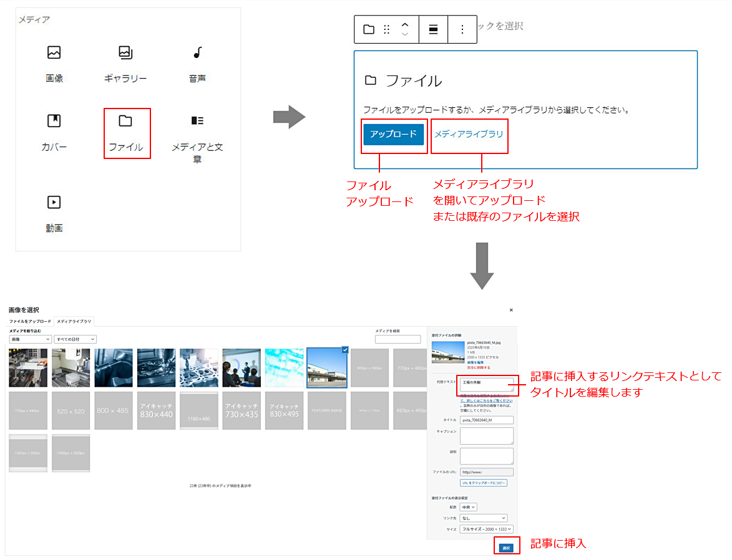Click the blue アップロード button

394,134
